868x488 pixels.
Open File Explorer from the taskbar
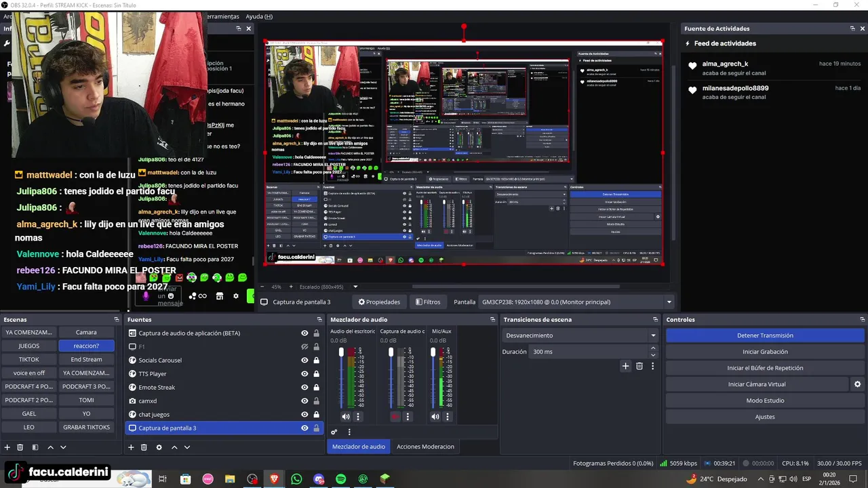pyautogui.click(x=230, y=479)
